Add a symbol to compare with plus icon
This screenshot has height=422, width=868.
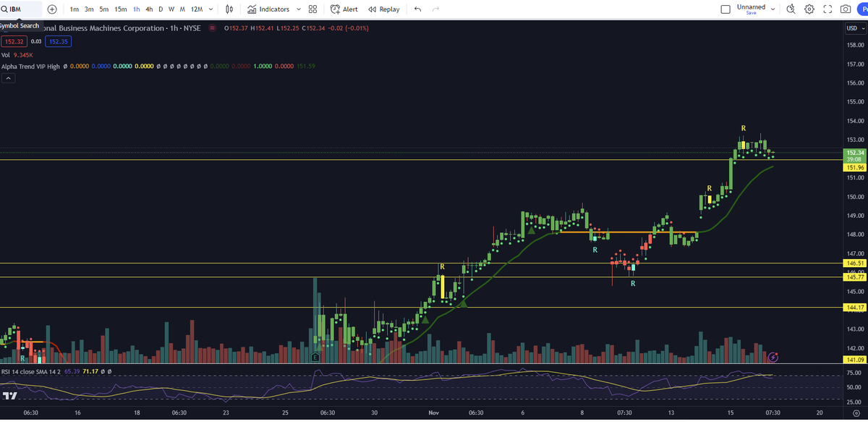pyautogui.click(x=52, y=9)
